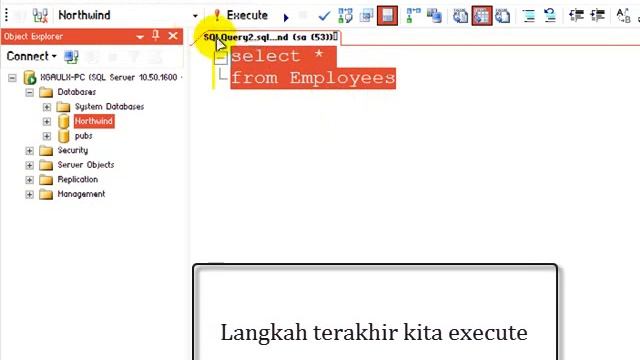Expand the Security folder node
Viewport: 640px width, 360px height.
(x=29, y=151)
